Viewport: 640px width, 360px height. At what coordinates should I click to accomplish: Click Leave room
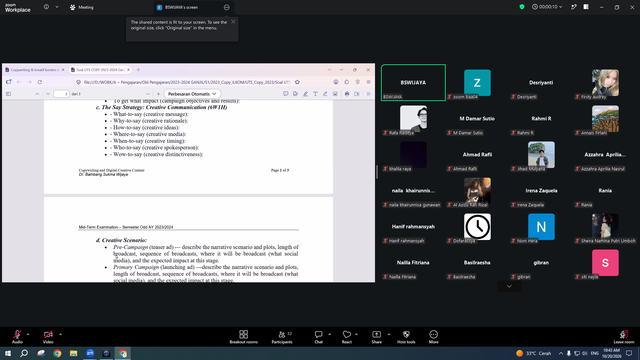point(624,337)
